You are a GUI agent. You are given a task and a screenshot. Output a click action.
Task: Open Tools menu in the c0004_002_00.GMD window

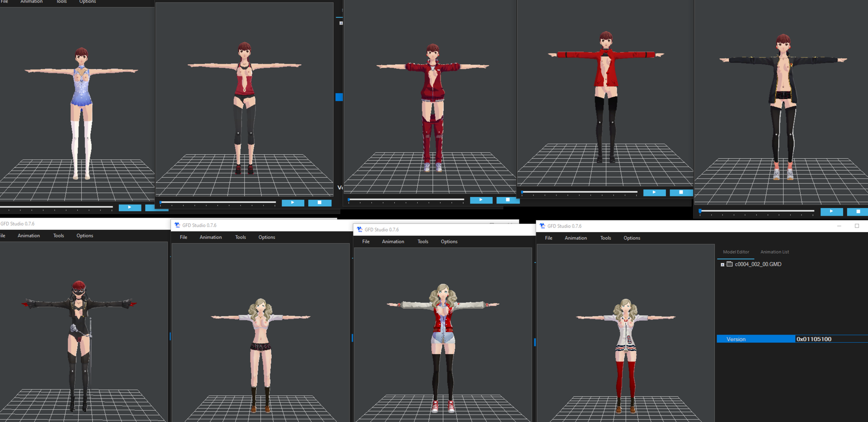pyautogui.click(x=606, y=238)
